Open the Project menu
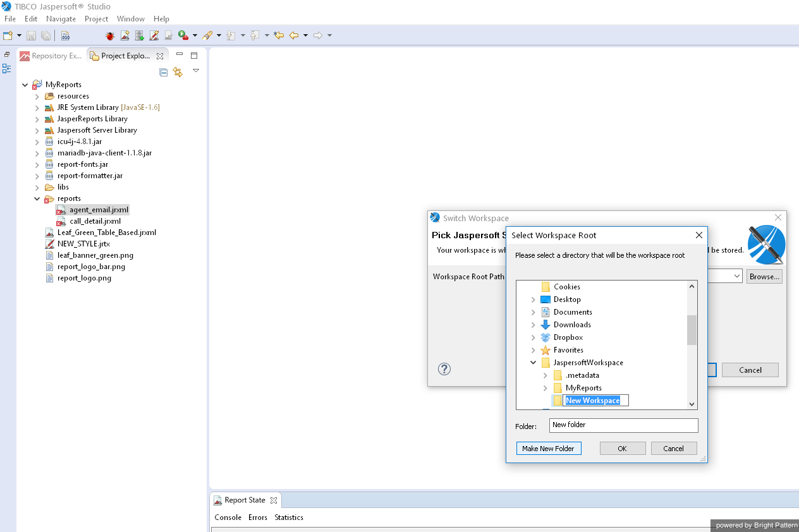The width and height of the screenshot is (799, 532). click(x=97, y=19)
